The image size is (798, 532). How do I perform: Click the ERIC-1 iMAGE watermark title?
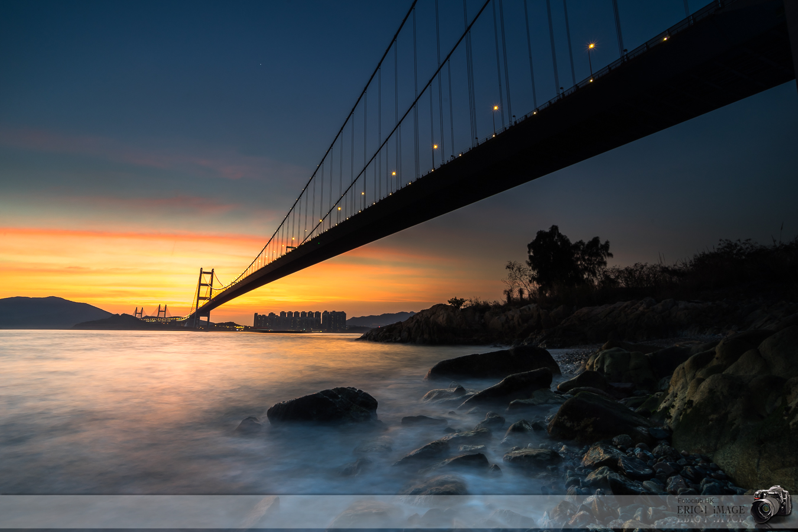coord(711,510)
